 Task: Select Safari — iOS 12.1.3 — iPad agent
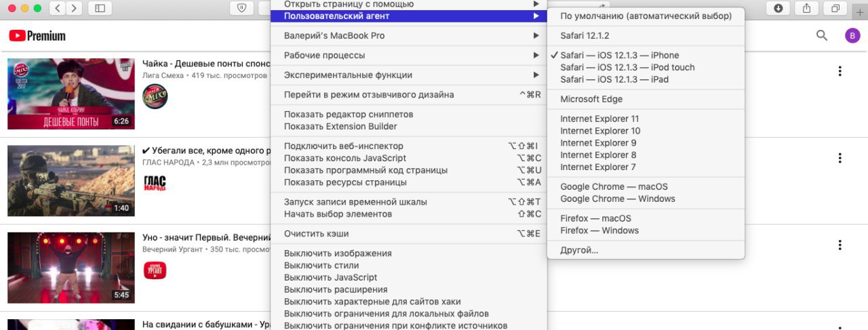[x=646, y=80]
